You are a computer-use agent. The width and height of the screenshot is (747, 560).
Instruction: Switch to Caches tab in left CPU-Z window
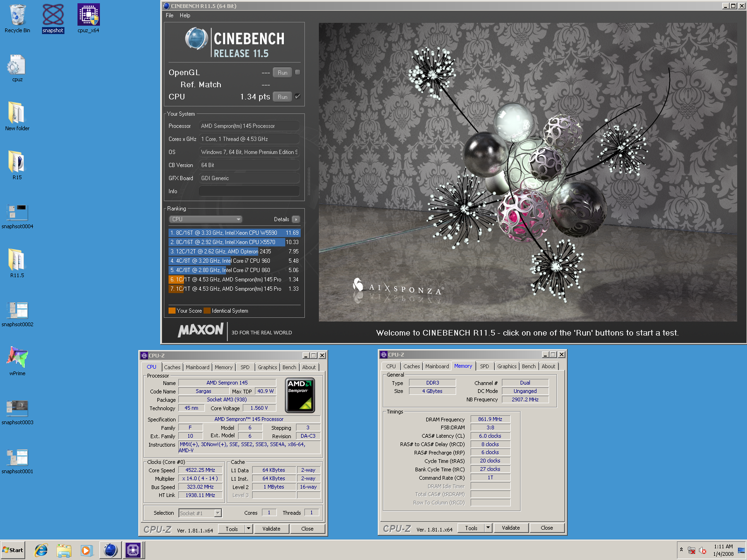[x=172, y=367]
